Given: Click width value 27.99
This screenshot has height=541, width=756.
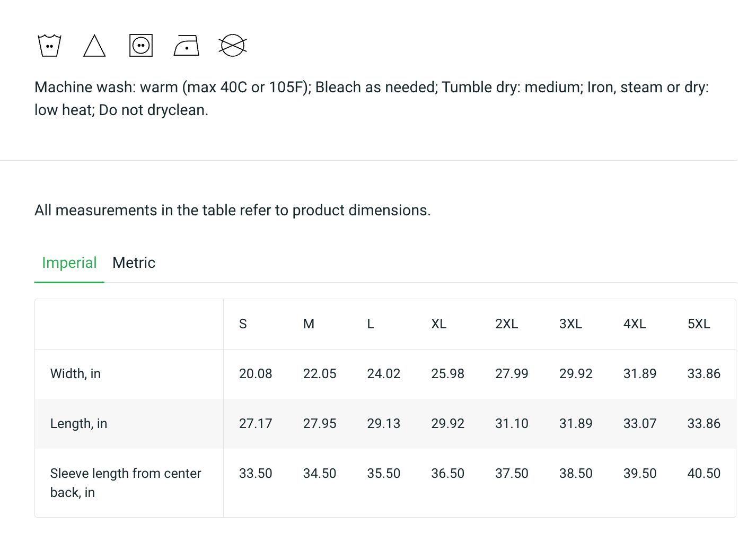Looking at the screenshot, I should coord(512,374).
